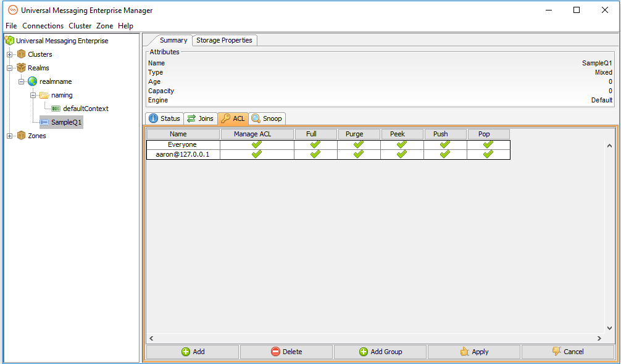Click the green plus icon on Add Group
621x364 pixels.
coord(364,351)
